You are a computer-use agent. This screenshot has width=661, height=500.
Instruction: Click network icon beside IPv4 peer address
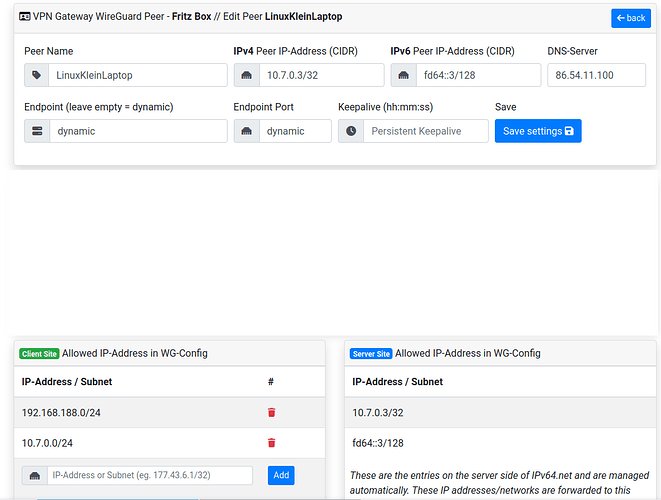click(x=247, y=75)
